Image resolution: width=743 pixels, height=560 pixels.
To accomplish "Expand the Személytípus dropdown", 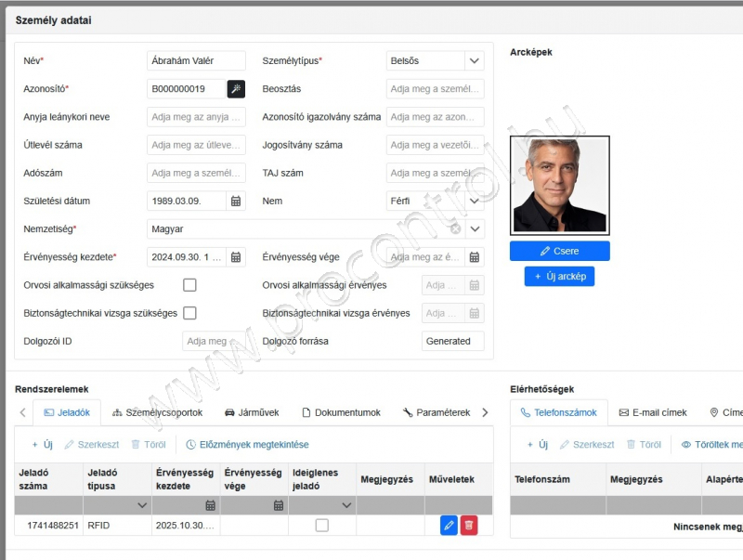I will pyautogui.click(x=475, y=61).
